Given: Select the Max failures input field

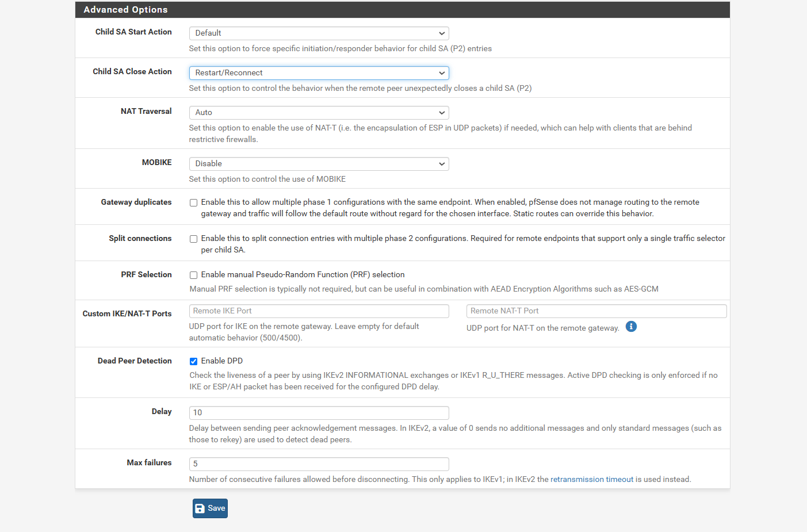Looking at the screenshot, I should [319, 464].
